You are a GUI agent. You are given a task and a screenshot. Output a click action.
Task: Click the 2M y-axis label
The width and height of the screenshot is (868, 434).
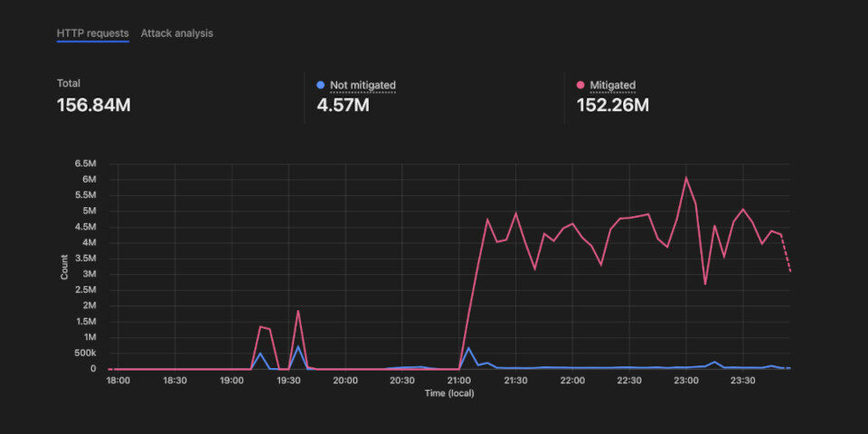91,306
